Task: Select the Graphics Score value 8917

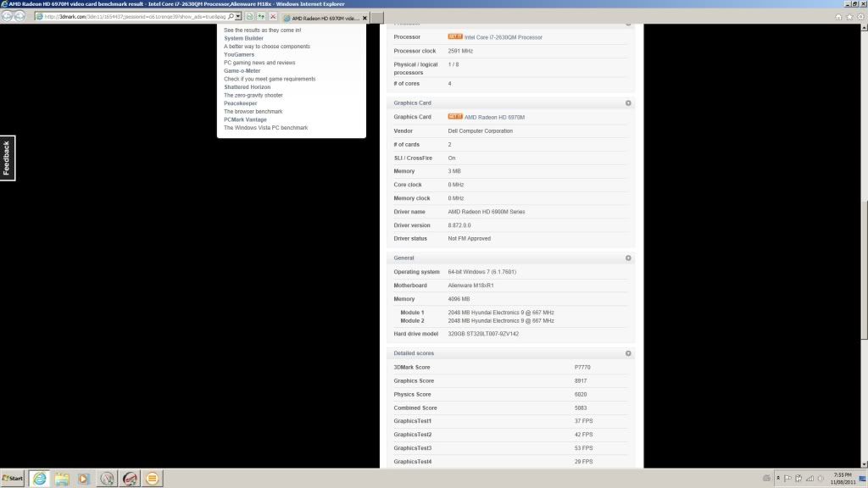Action: click(x=581, y=380)
